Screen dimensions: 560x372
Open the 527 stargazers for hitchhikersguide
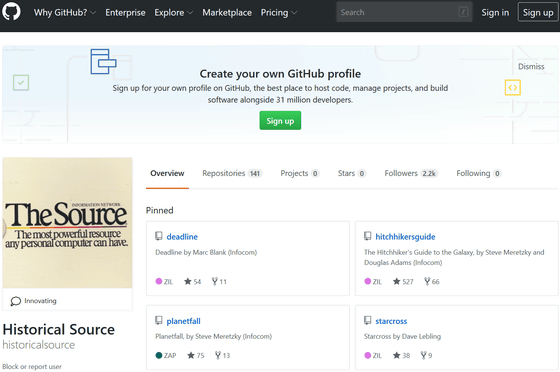(x=403, y=282)
